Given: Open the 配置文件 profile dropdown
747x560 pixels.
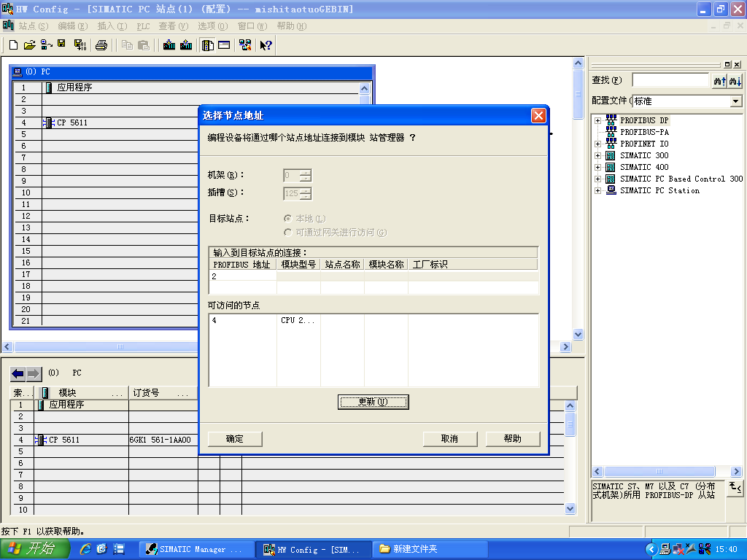Looking at the screenshot, I should click(x=735, y=101).
